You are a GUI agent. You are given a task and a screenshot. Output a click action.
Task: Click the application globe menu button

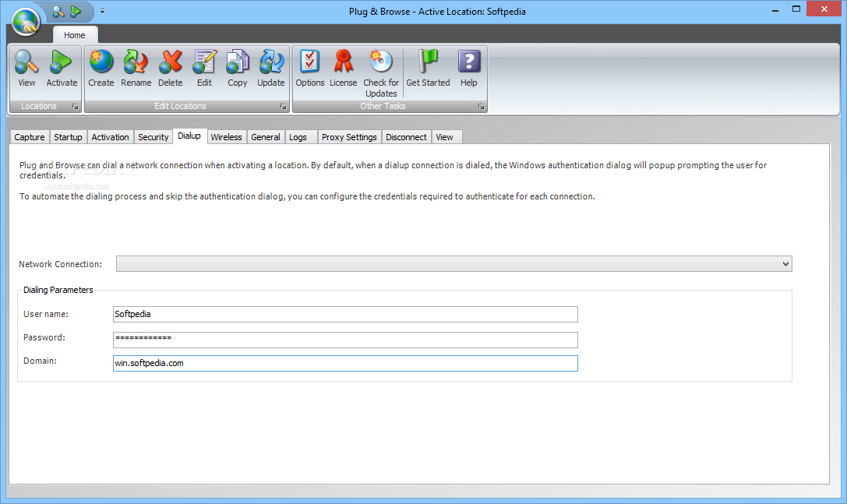tap(26, 22)
